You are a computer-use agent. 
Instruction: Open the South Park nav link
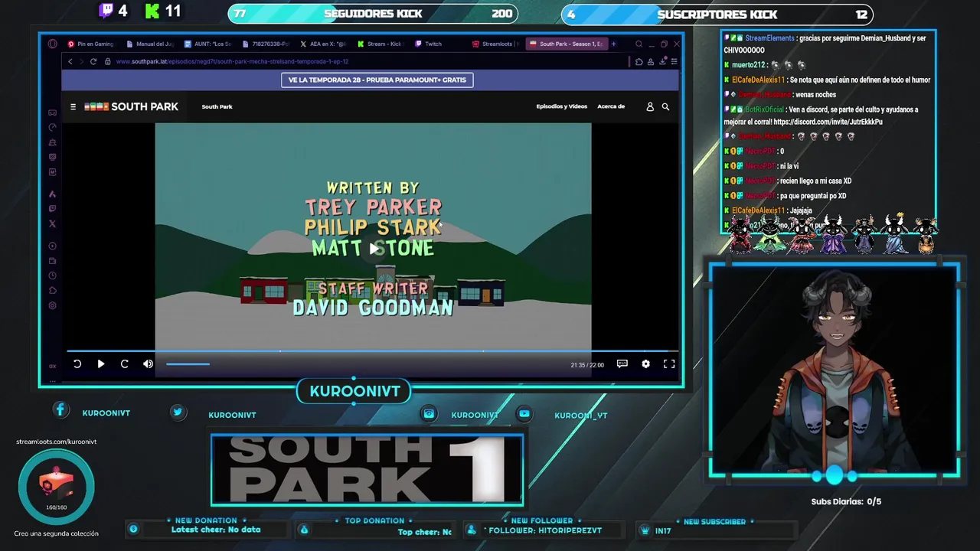click(x=217, y=107)
